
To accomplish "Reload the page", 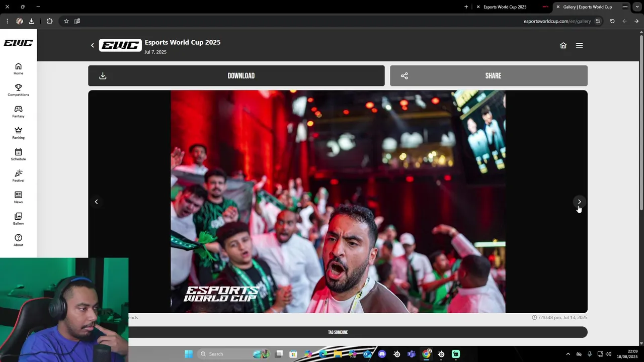I will click(612, 21).
